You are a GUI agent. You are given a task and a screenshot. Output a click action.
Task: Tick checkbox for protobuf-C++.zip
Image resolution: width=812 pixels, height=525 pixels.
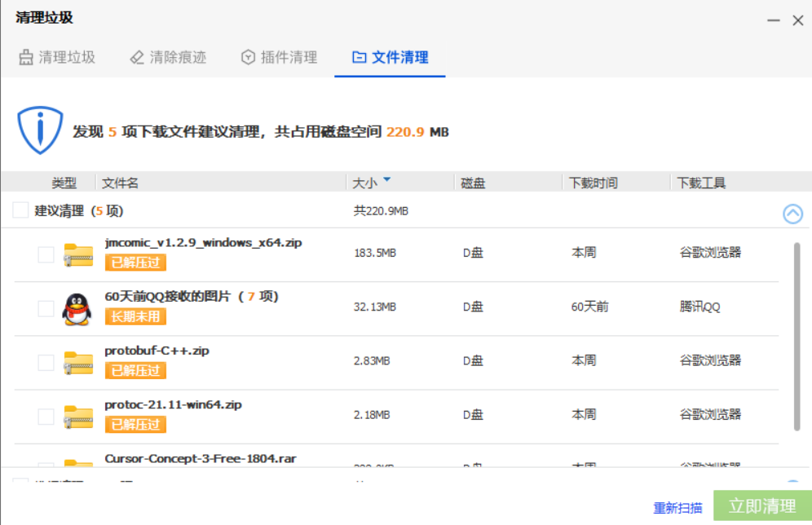pyautogui.click(x=46, y=363)
